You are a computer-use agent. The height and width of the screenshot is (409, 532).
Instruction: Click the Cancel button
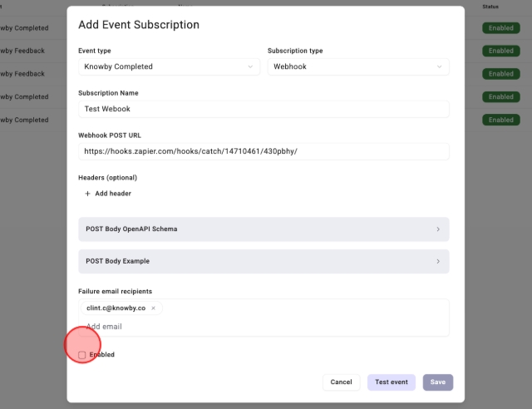pos(341,382)
